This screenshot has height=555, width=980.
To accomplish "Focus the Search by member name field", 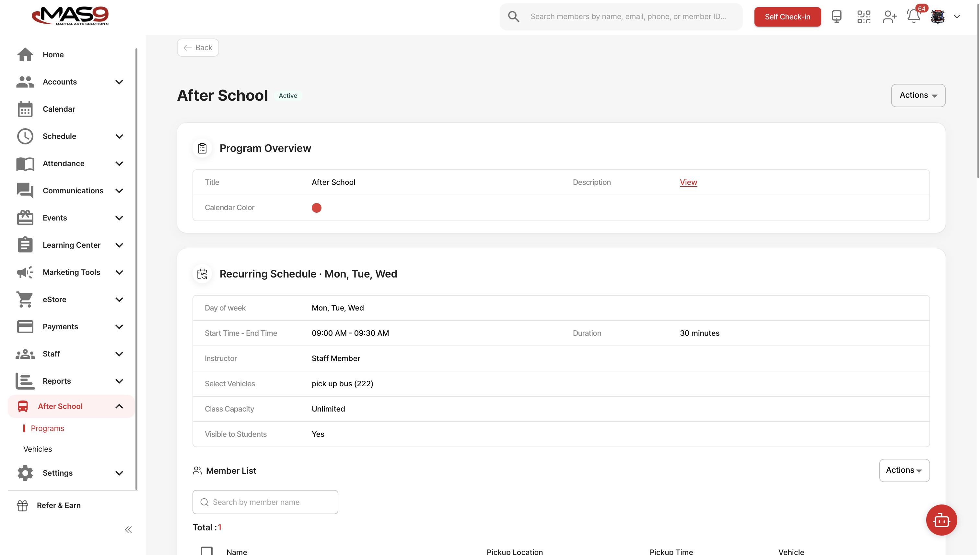I will pos(265,502).
